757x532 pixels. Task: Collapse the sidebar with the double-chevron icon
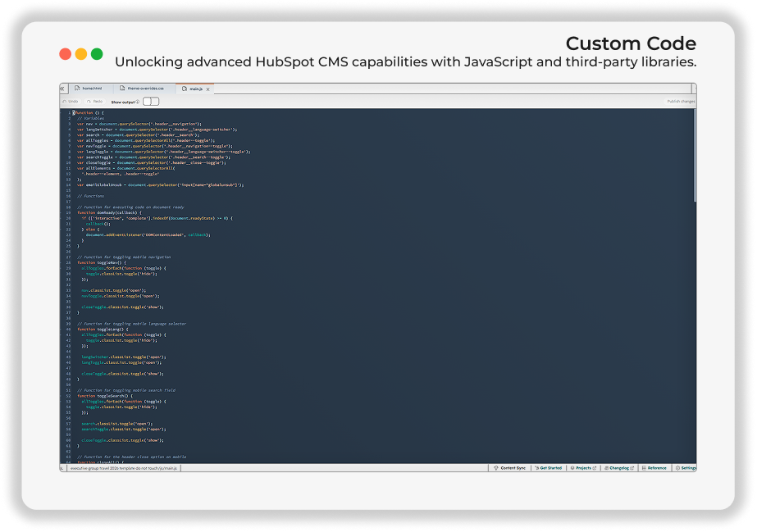(62, 89)
